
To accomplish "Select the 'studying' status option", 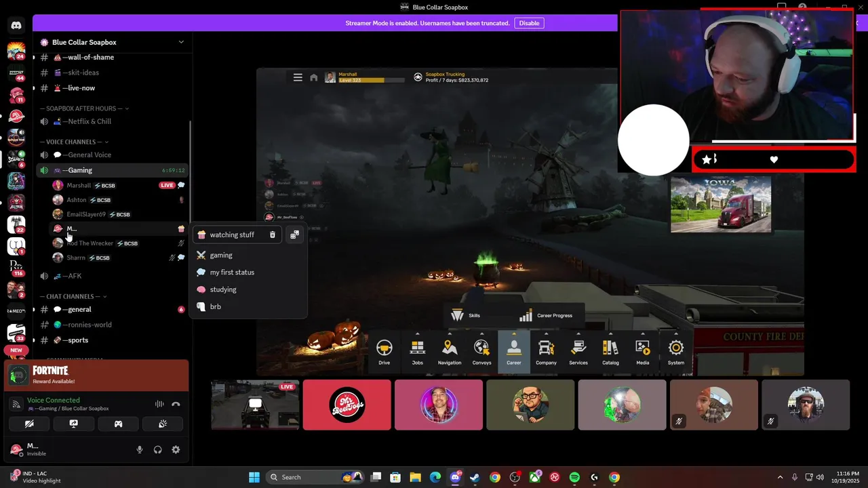I will click(x=248, y=289).
